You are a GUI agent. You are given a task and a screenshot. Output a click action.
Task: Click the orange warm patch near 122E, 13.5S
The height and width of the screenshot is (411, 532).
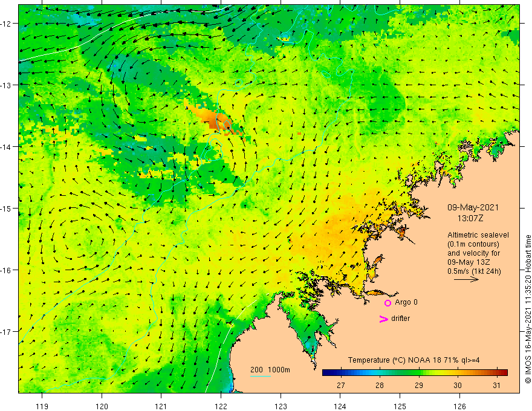click(213, 119)
